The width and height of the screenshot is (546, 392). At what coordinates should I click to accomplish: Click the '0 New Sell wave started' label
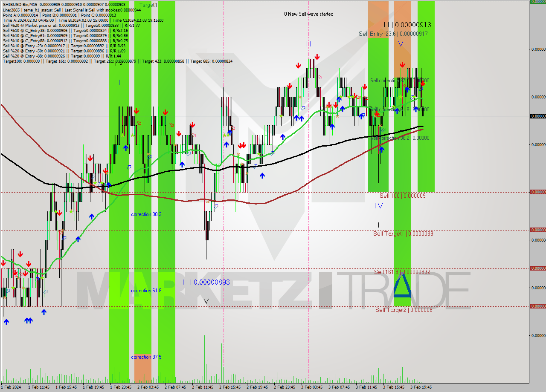click(x=309, y=14)
